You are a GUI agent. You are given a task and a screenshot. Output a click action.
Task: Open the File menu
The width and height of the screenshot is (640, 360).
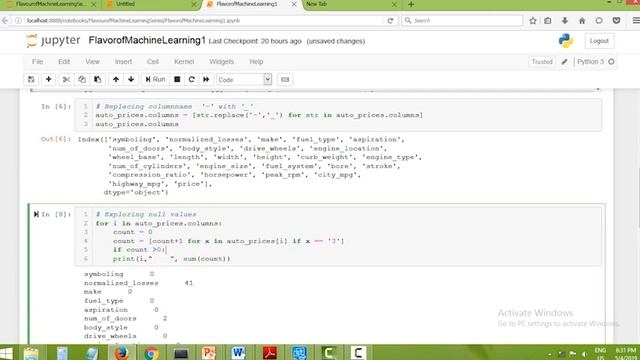37,62
